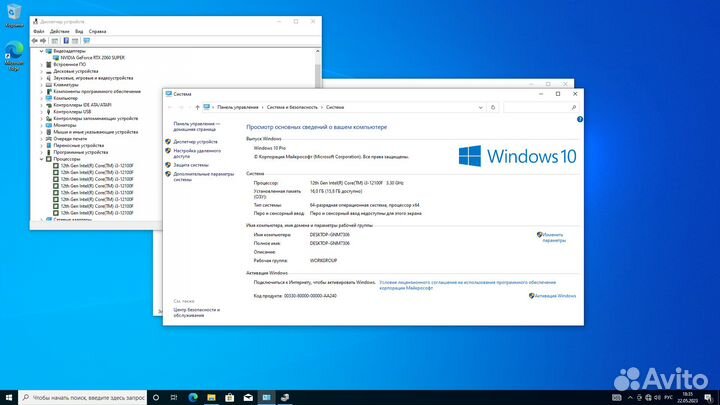Viewport: 720px width, 405px height.
Task: Click Forward arrow in Device Manager toolbar
Action: pyautogui.click(x=43, y=41)
